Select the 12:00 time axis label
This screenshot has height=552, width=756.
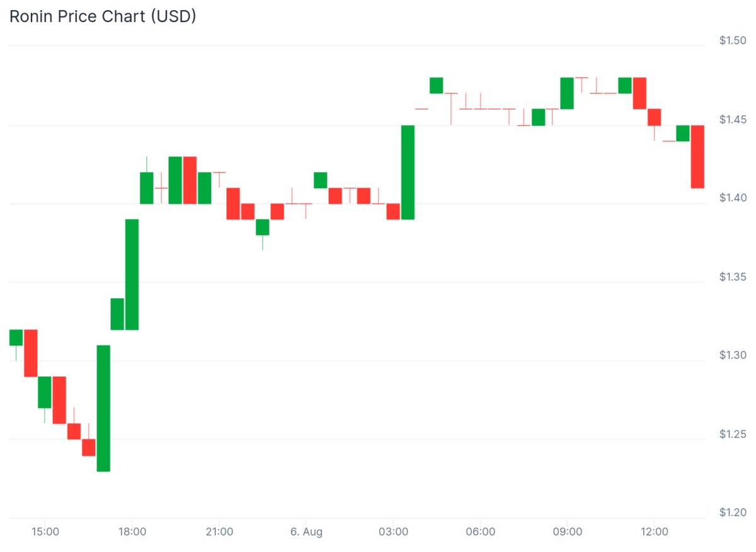(x=654, y=532)
